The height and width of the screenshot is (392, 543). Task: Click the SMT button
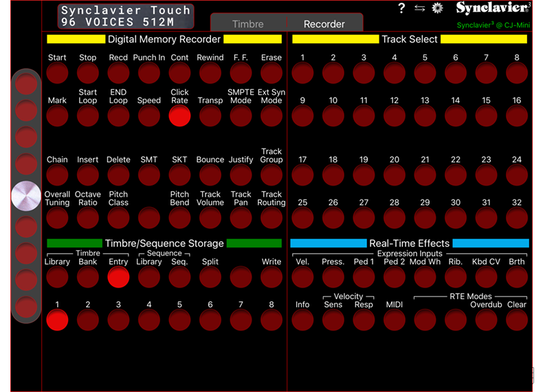[x=149, y=175]
